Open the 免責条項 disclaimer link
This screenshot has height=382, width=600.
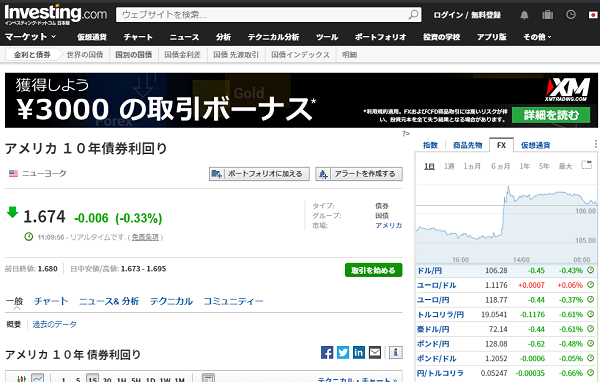click(145, 237)
